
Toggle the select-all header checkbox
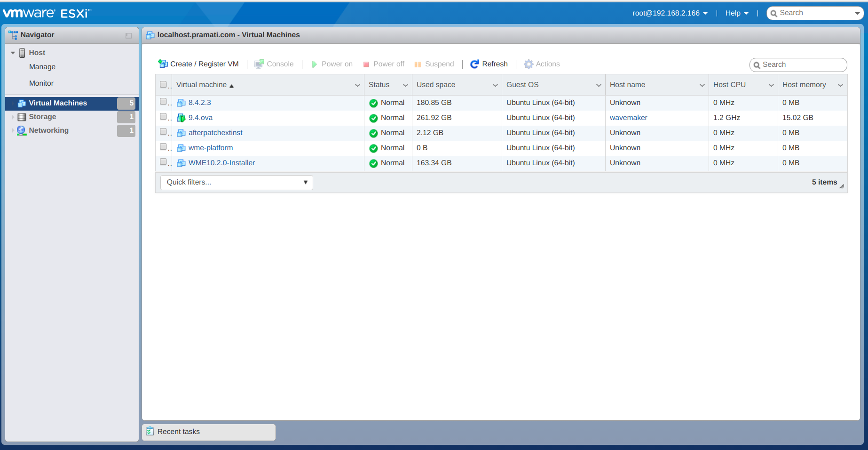click(x=163, y=85)
